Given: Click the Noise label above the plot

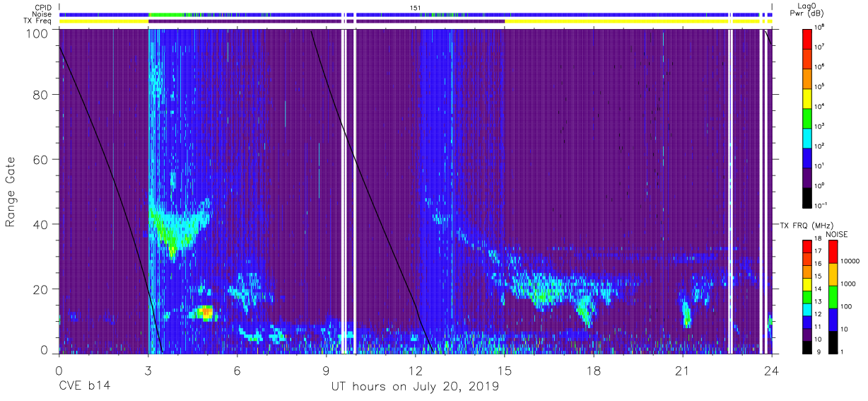Looking at the screenshot, I should pos(42,14).
